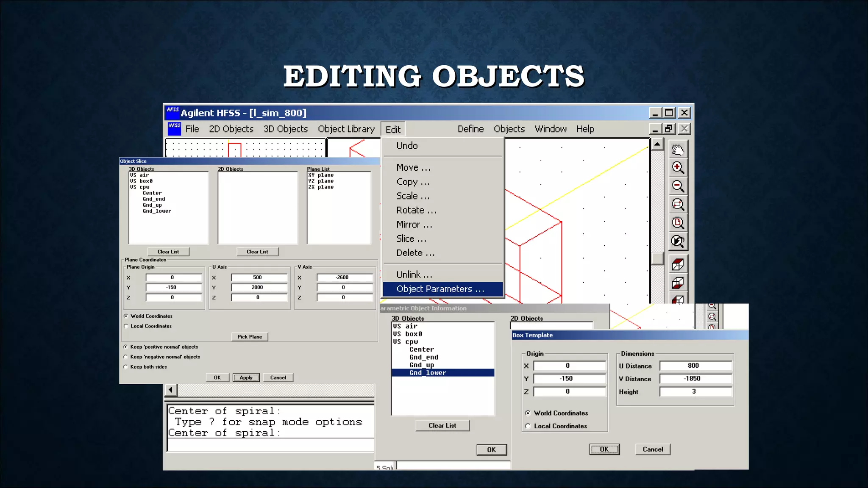Choose Move from Edit menu
868x488 pixels.
(x=443, y=168)
